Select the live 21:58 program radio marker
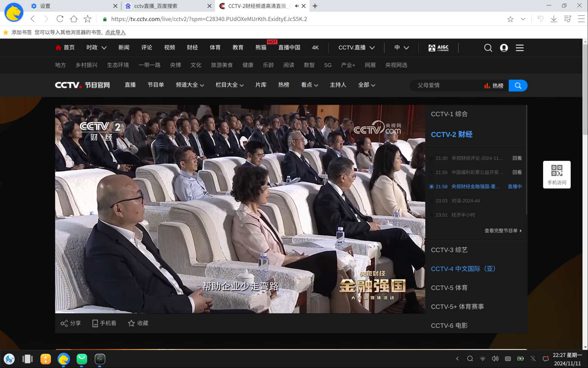This screenshot has width=588, height=368. pos(432,186)
